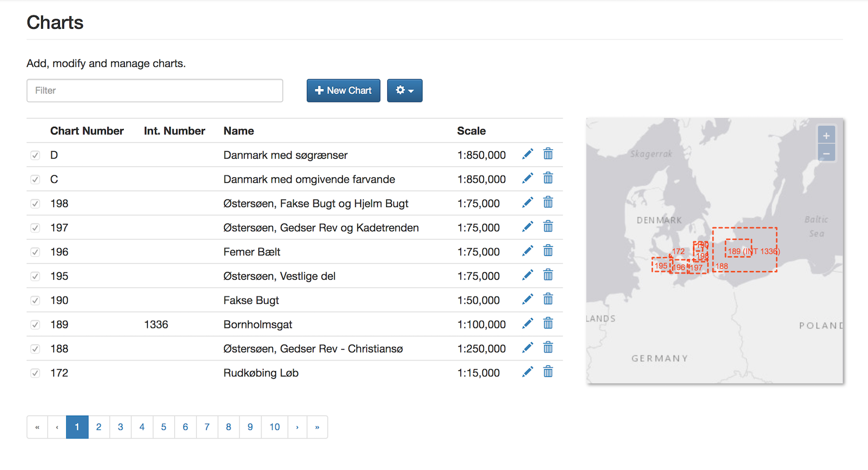
Task: Click chart area 188 label on map
Action: point(722,266)
